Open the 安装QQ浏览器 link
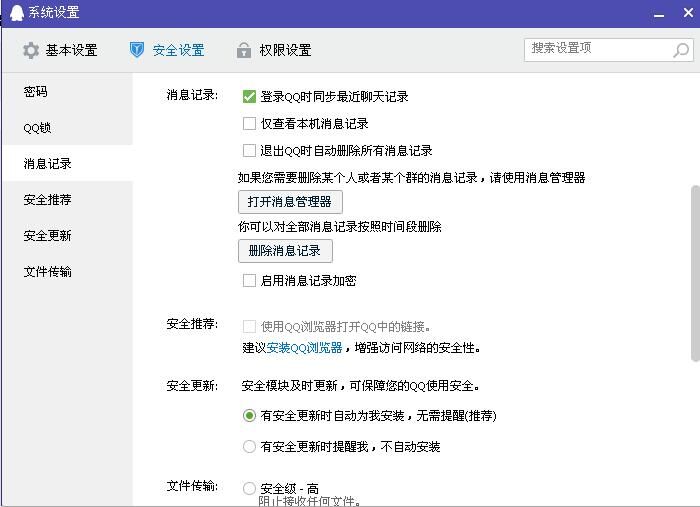700x507 pixels. (304, 348)
